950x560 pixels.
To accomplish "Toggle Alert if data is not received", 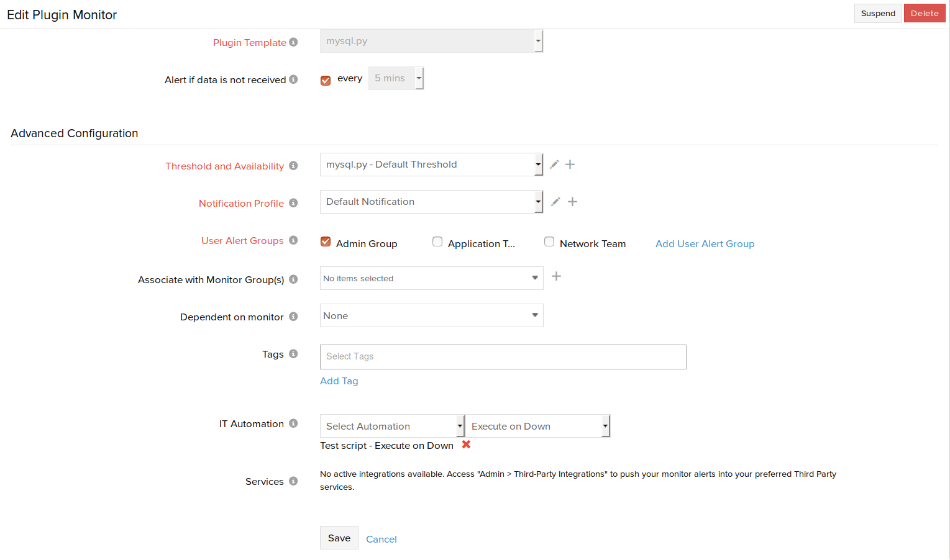I will 326,80.
